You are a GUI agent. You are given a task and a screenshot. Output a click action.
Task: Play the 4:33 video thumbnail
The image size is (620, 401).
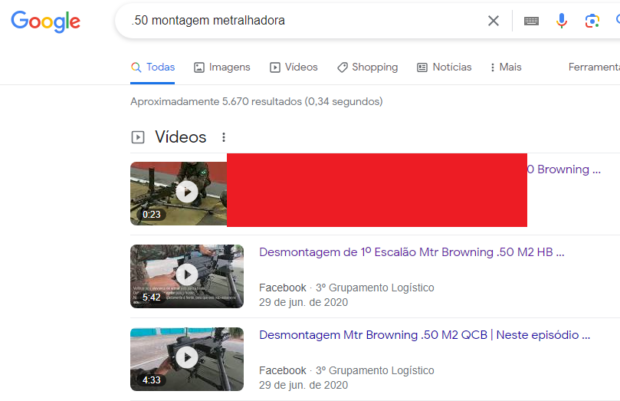tap(187, 359)
